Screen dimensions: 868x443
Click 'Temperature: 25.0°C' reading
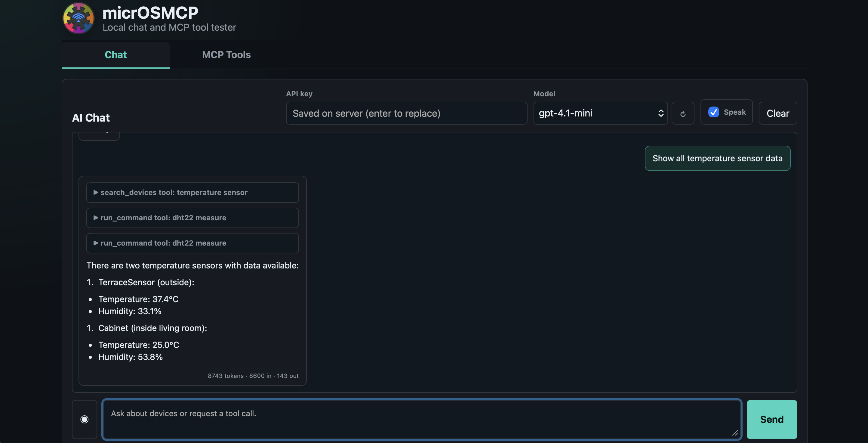[138, 345]
